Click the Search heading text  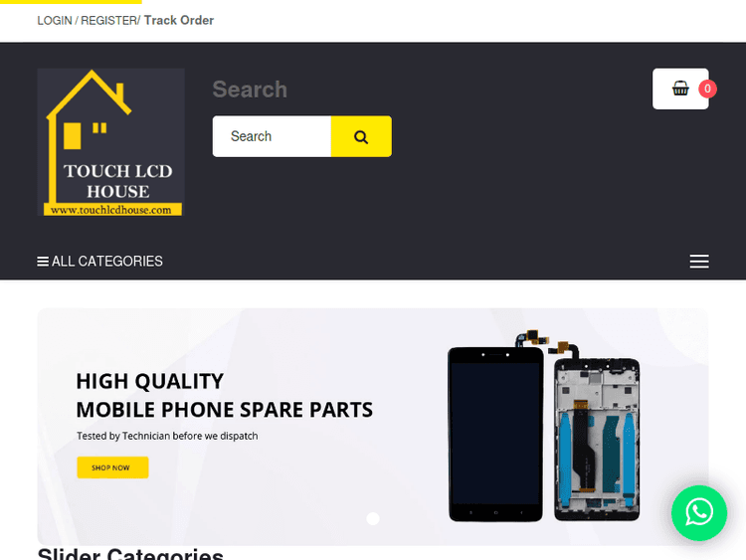tap(250, 90)
